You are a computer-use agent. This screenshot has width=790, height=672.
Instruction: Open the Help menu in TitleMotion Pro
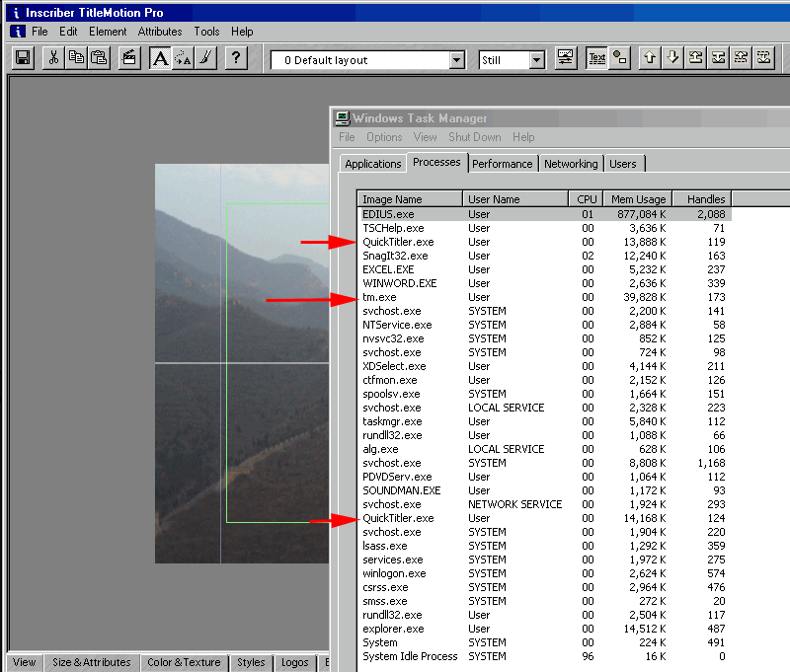[242, 32]
